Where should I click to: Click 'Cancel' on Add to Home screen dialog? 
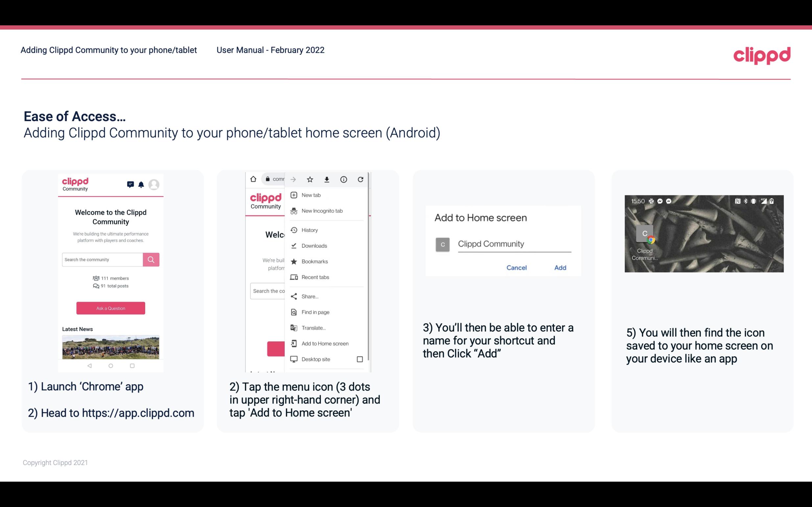[x=516, y=268]
